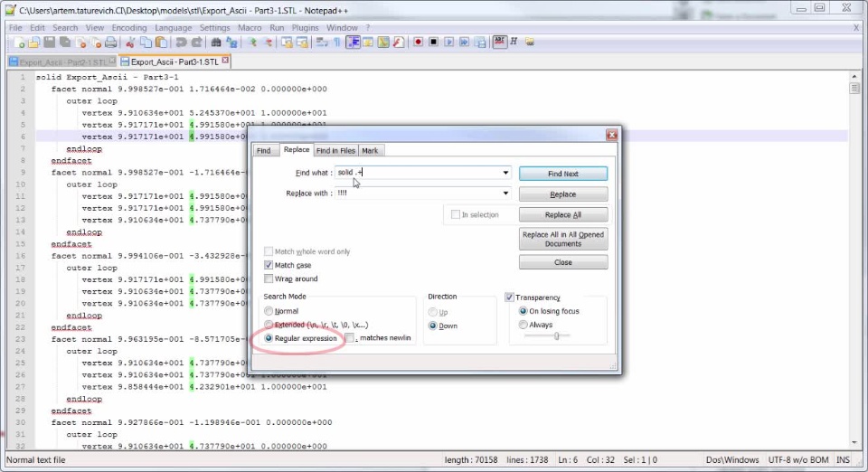Click the Save All toolbar icon
This screenshot has height=472, width=868.
tap(65, 42)
